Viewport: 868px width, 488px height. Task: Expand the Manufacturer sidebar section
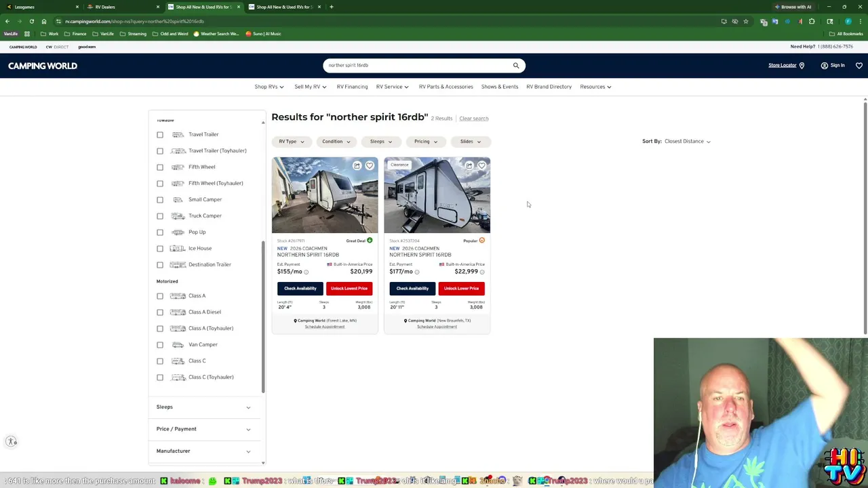click(203, 451)
